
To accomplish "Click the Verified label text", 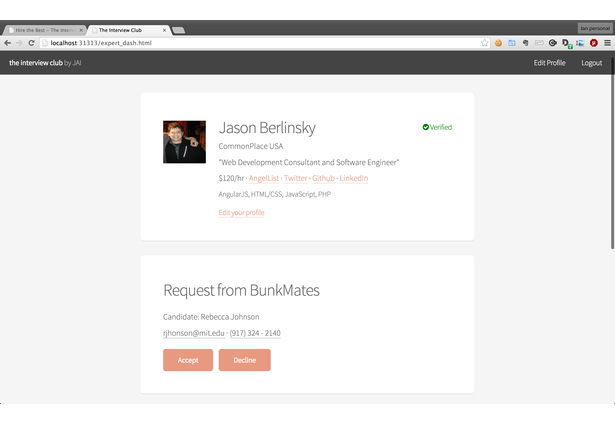I will [441, 127].
